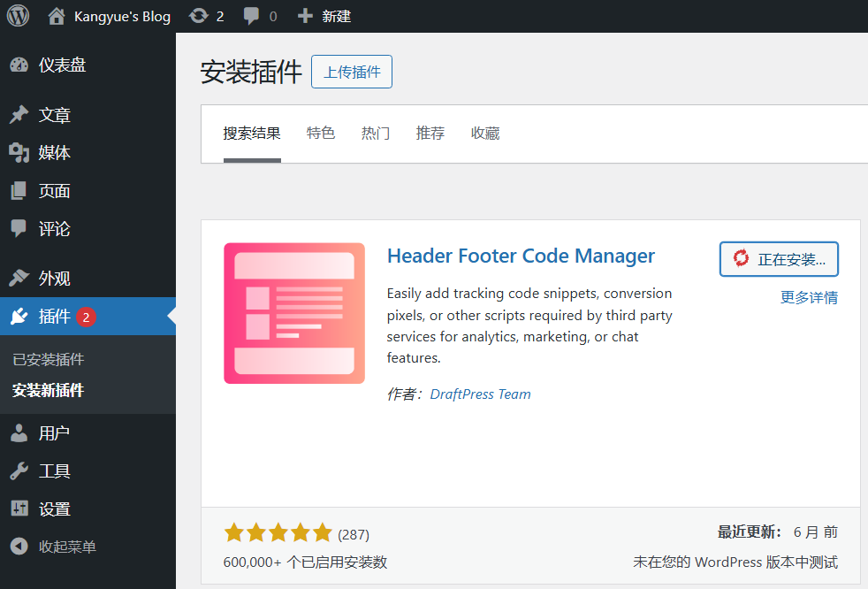Image resolution: width=868 pixels, height=589 pixels.
Task: Click the updates icon showing 2
Action: 198,16
